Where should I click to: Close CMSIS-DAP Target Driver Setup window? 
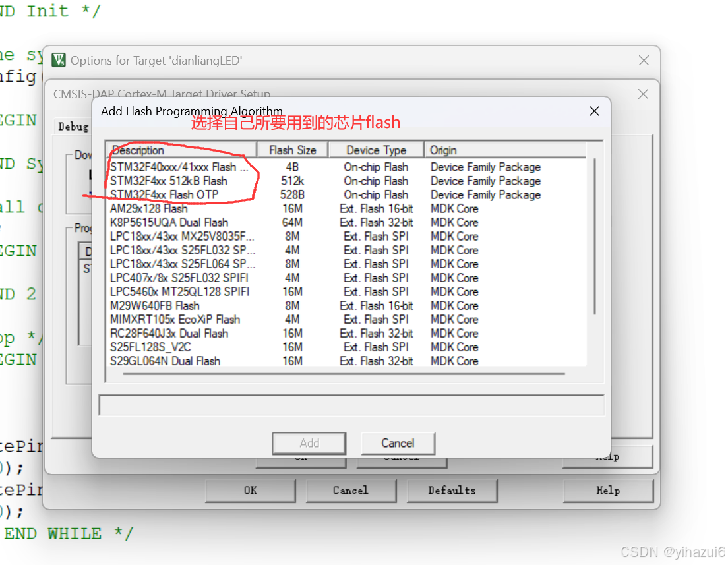(643, 94)
